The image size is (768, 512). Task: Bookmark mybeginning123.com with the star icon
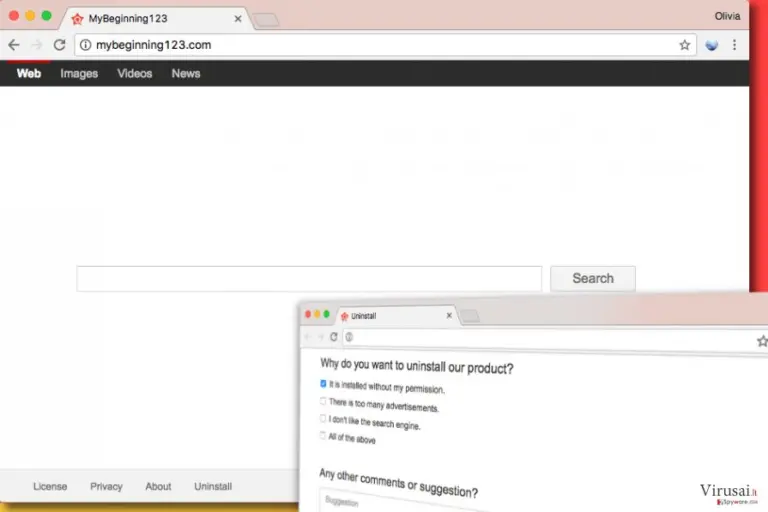click(684, 45)
